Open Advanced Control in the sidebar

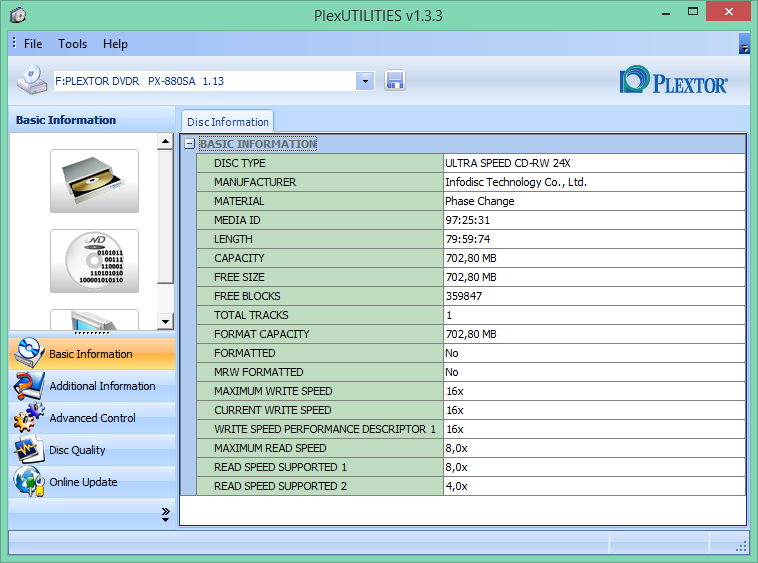pos(92,418)
